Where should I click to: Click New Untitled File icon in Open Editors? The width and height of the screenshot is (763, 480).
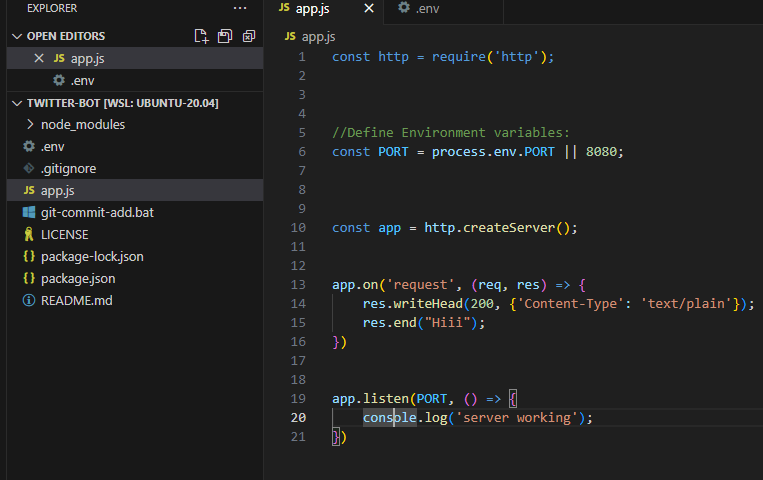201,36
